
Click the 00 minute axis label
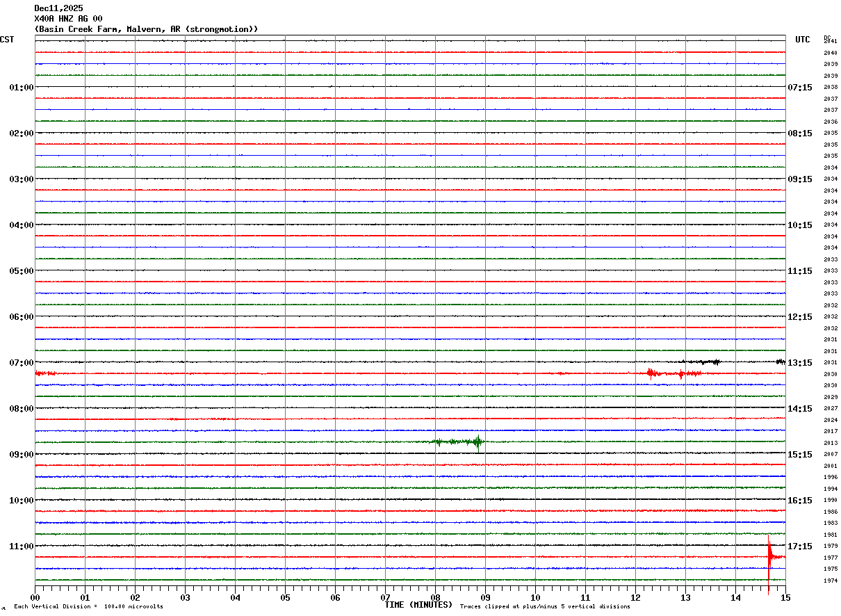tap(35, 597)
